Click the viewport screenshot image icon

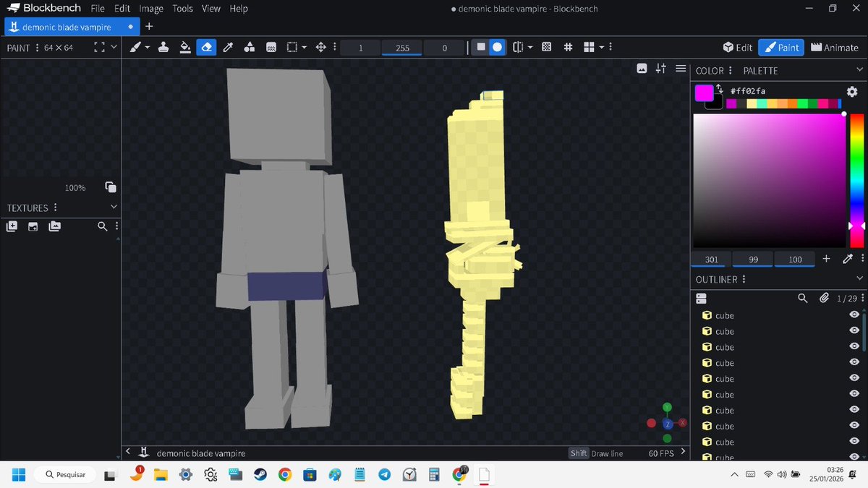point(642,69)
